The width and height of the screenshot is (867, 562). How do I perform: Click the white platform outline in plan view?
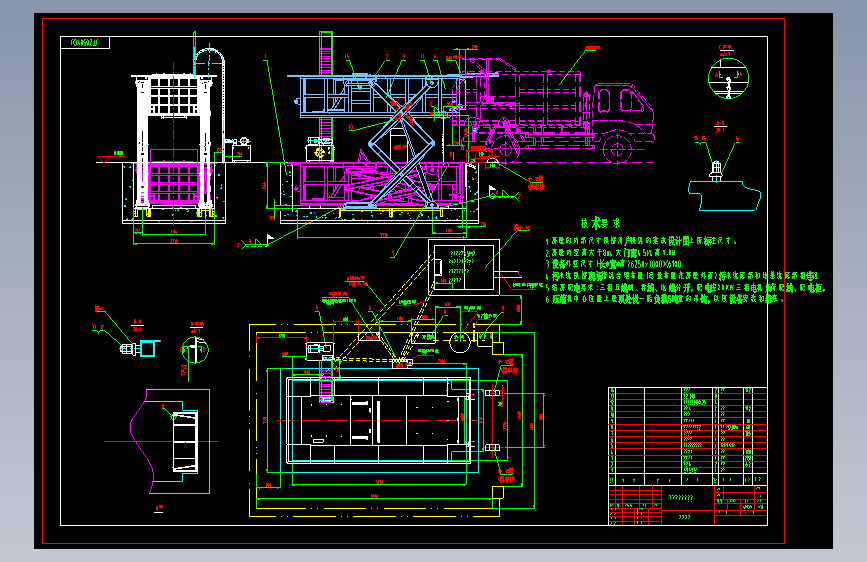379,420
